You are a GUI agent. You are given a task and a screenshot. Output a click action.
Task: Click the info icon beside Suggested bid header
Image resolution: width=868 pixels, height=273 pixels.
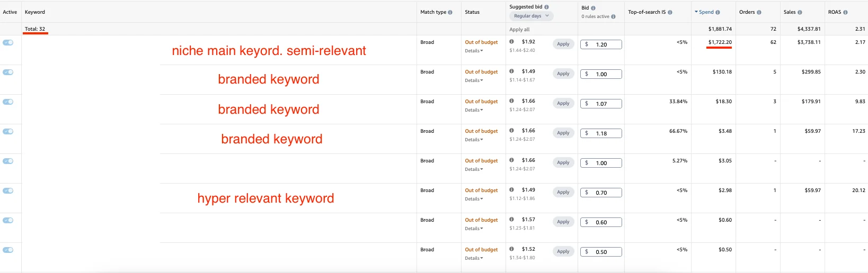(546, 7)
